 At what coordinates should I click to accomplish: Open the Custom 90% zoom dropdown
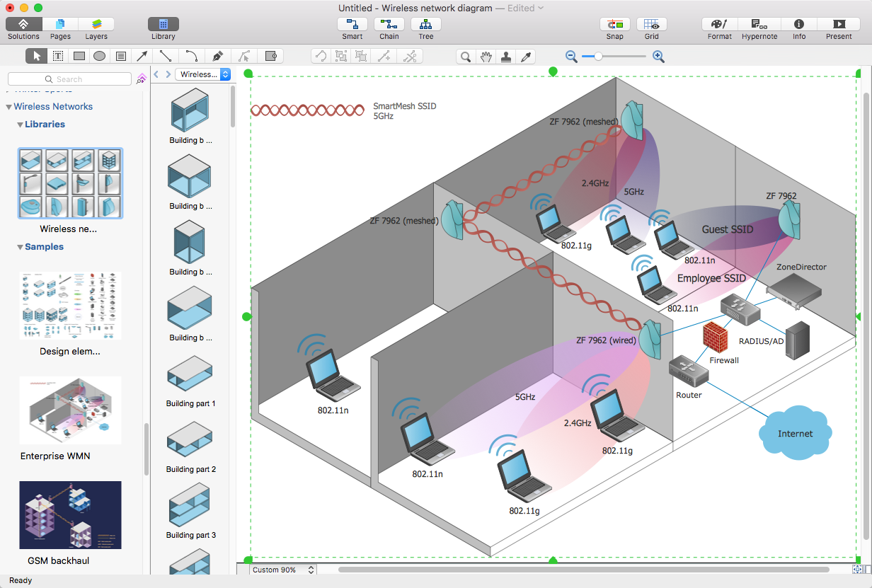point(282,570)
